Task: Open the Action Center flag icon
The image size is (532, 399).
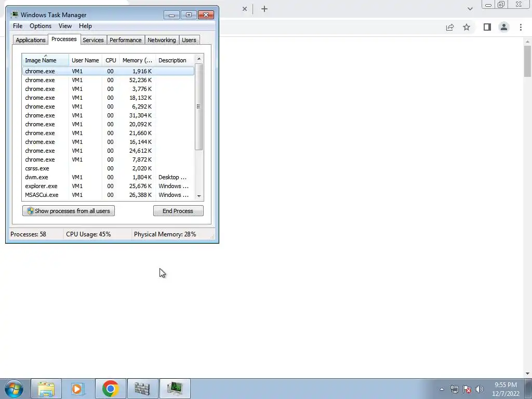Action: pyautogui.click(x=467, y=389)
